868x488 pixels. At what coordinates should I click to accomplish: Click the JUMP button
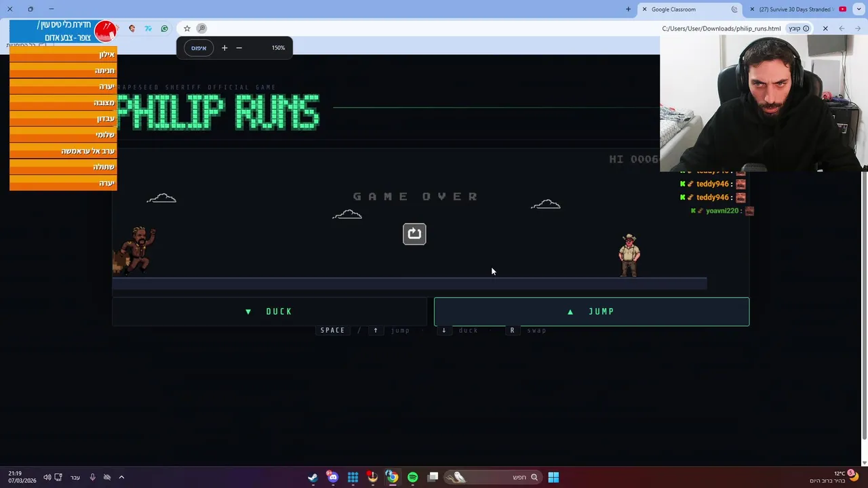click(591, 312)
